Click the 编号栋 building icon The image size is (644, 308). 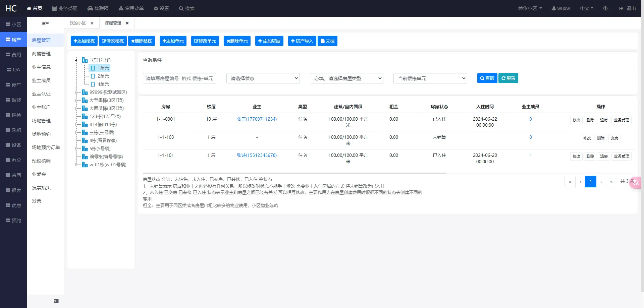point(85,157)
